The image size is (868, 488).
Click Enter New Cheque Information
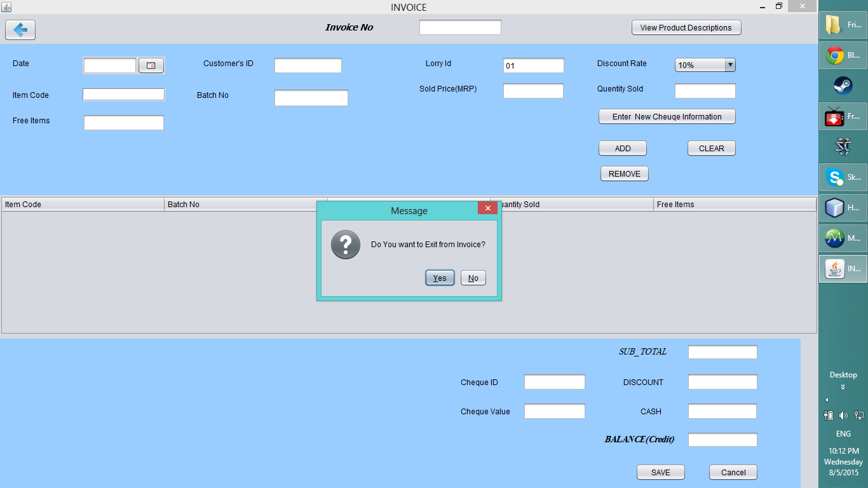[667, 116]
